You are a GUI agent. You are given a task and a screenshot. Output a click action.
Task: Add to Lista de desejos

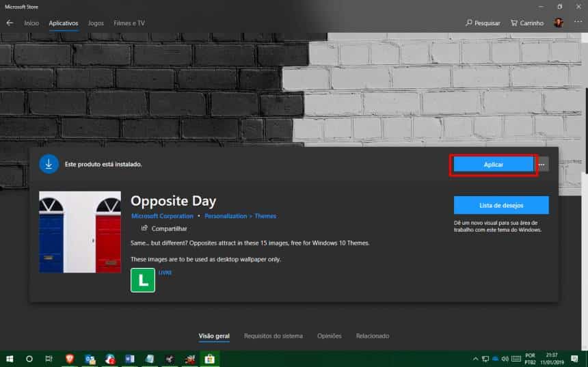pos(501,205)
